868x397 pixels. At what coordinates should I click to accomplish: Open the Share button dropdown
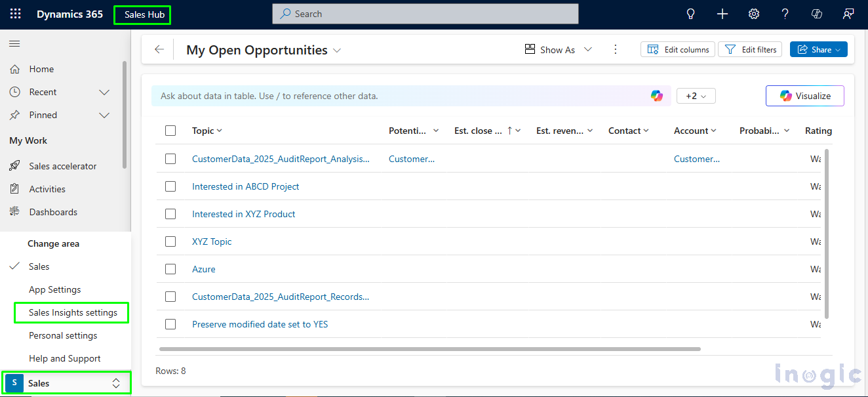838,50
